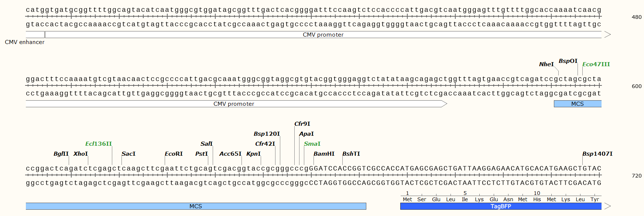644x216 pixels.
Task: Click the KpnI enzyme label
Action: pos(253,154)
